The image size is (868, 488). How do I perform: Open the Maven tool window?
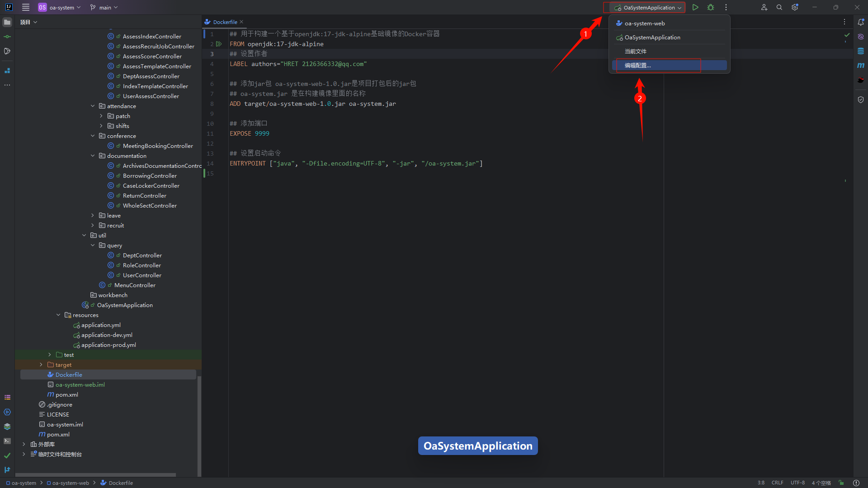(x=861, y=66)
